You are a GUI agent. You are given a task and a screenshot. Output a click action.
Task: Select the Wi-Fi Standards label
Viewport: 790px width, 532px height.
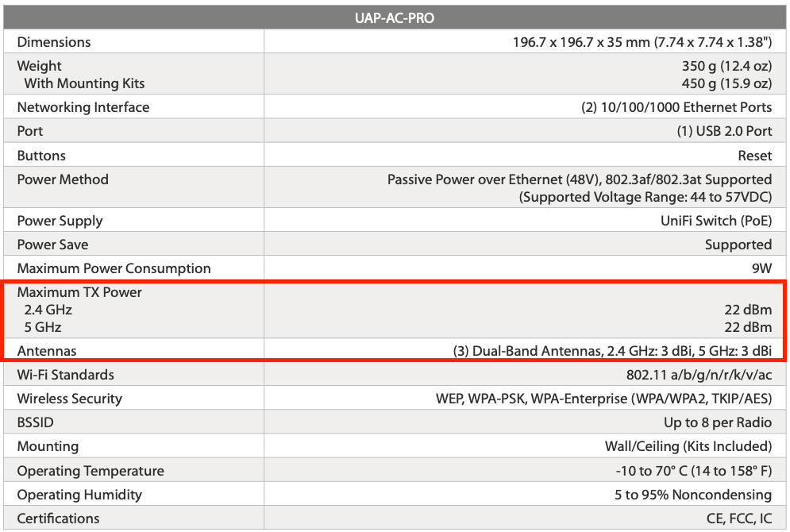click(65, 375)
